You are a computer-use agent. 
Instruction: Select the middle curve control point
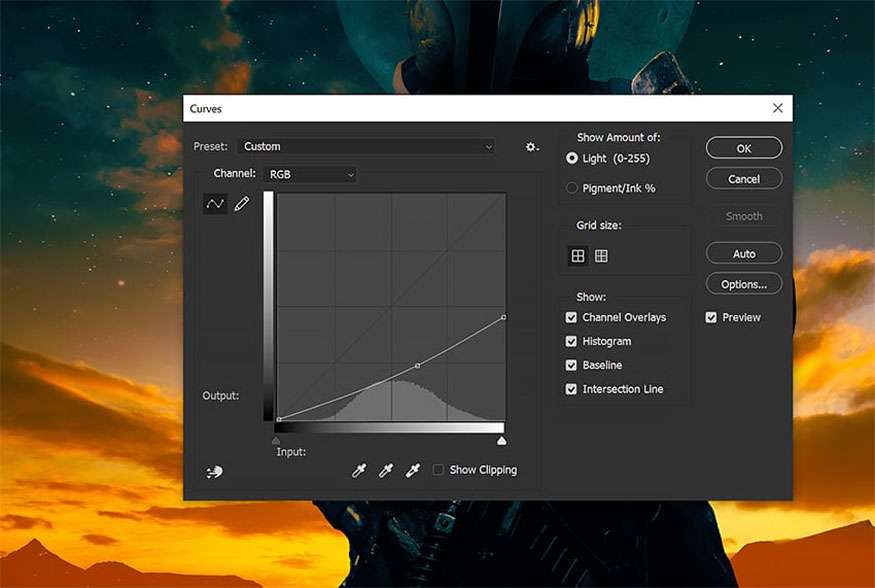pos(418,365)
